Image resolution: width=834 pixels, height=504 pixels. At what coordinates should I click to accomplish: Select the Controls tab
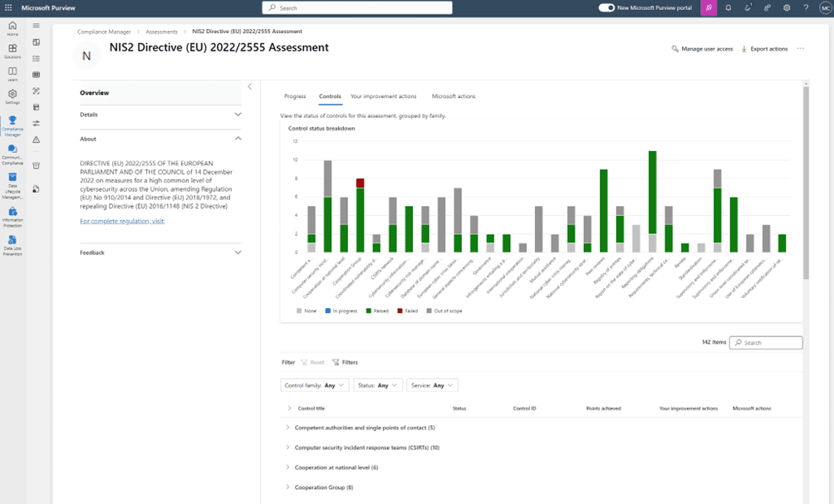pyautogui.click(x=330, y=96)
